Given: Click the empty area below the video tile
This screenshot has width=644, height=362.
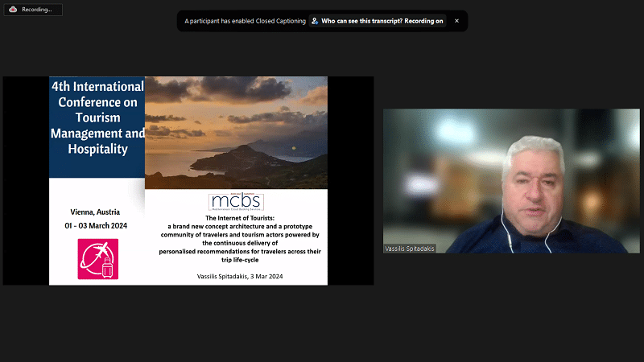Looking at the screenshot, I should [x=511, y=306].
